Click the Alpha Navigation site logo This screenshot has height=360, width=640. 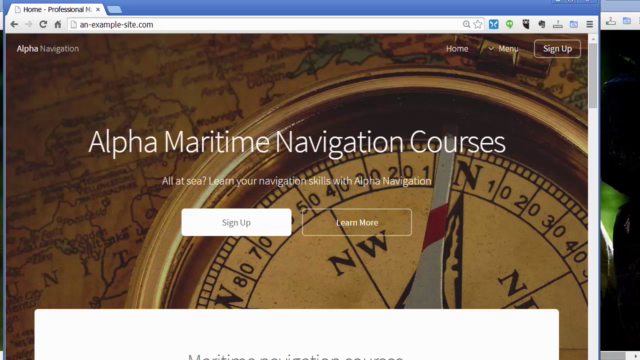[48, 49]
